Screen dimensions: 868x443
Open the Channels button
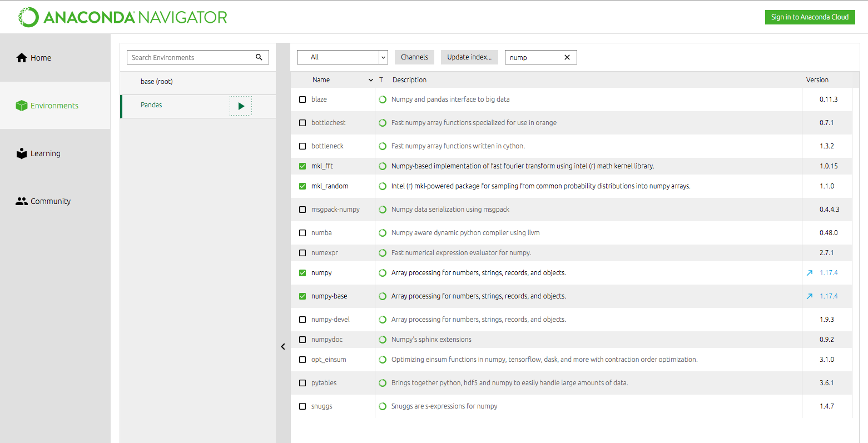click(414, 57)
